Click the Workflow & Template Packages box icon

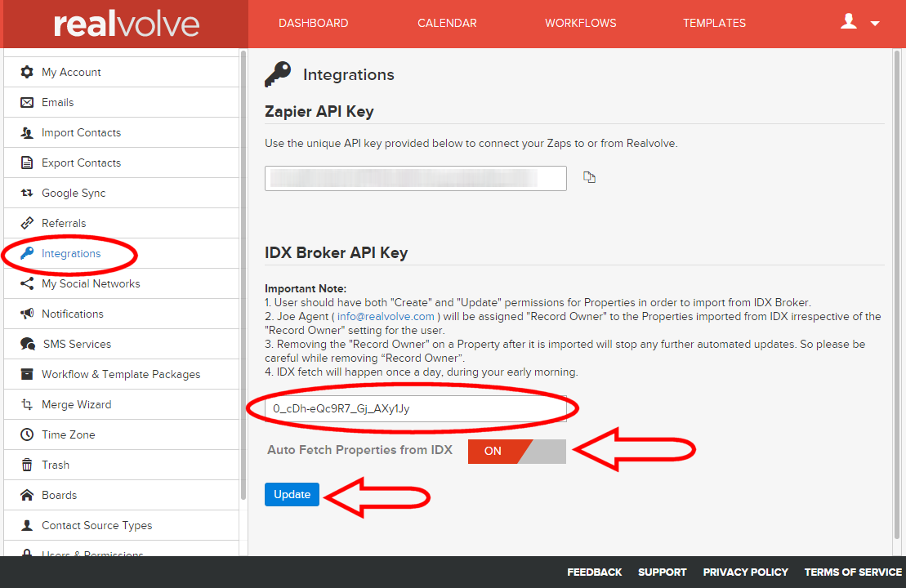27,374
